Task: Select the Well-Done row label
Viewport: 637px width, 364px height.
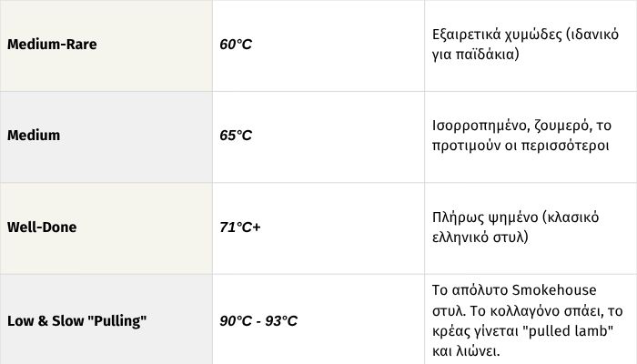Action: point(42,227)
